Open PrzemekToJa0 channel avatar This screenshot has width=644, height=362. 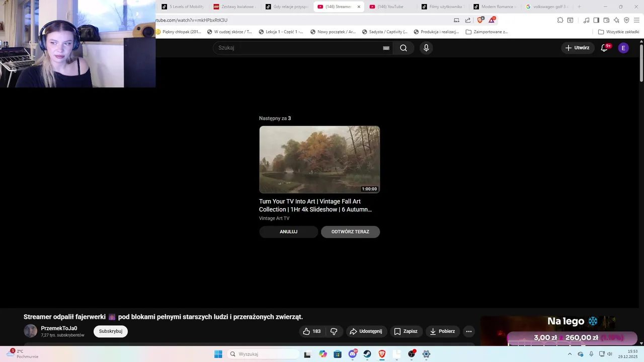click(31, 331)
